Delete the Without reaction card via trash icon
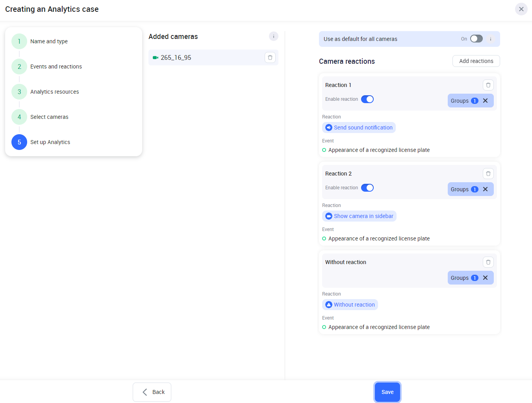532x403 pixels. pyautogui.click(x=488, y=262)
